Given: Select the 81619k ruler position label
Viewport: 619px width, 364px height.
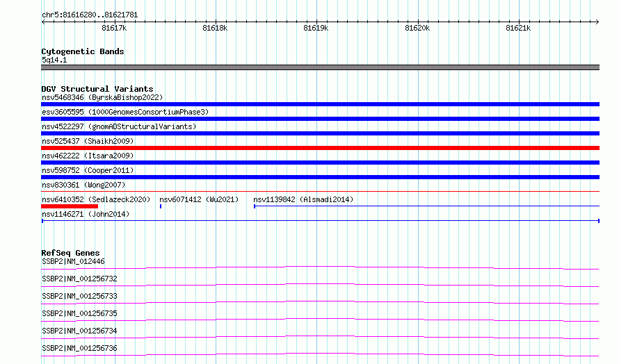Looking at the screenshot, I should point(316,28).
